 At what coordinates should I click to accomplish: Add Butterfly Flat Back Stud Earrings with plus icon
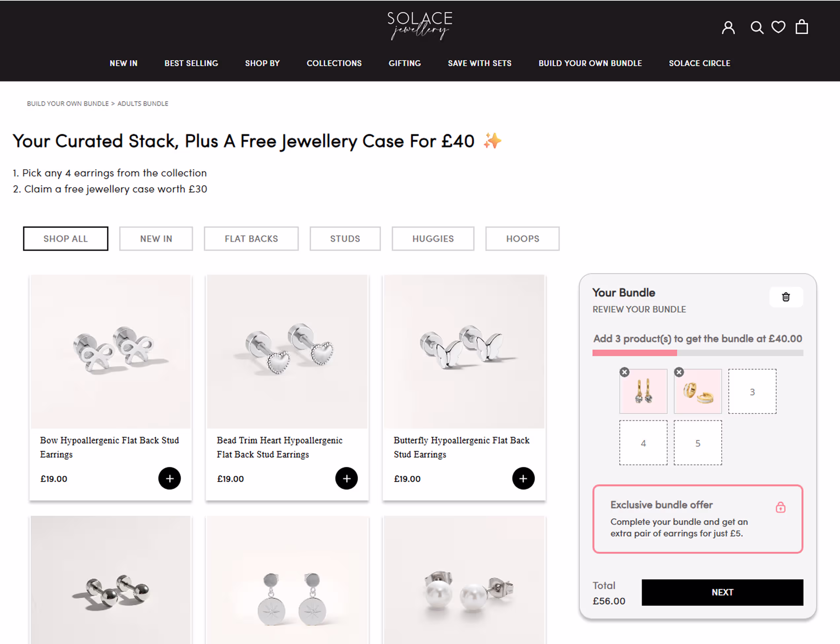523,478
